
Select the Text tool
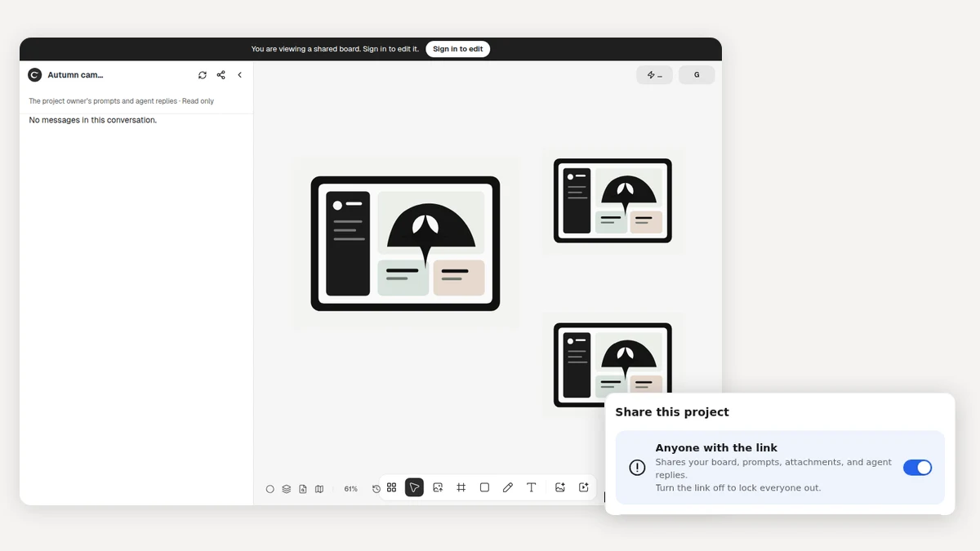pos(532,487)
